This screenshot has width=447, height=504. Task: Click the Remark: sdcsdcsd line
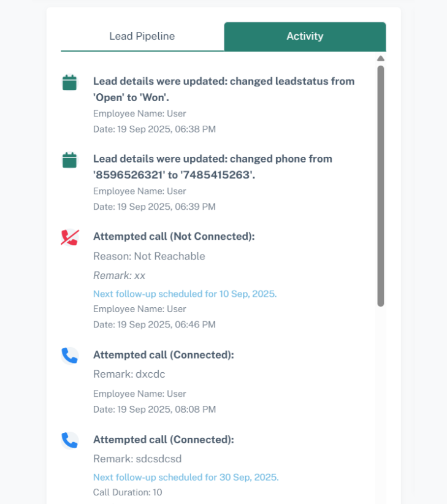[137, 459]
